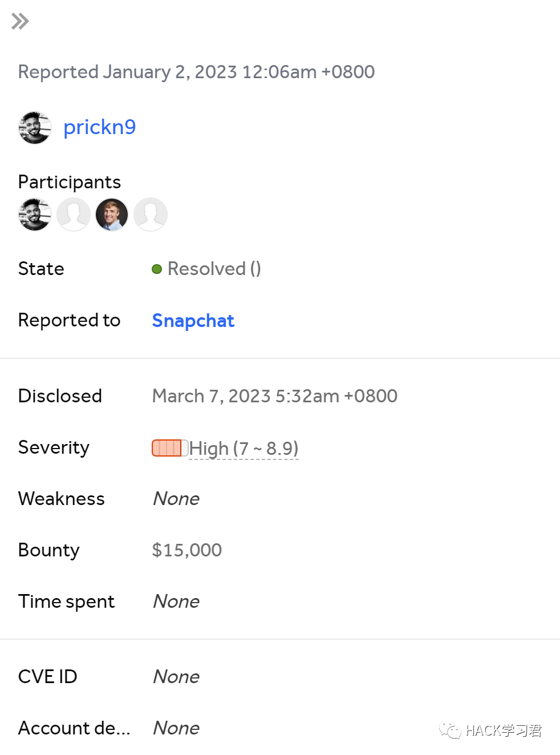Viewport: 560px width, 755px height.
Task: Click the WeChat logo in the watermark
Action: pos(450,730)
